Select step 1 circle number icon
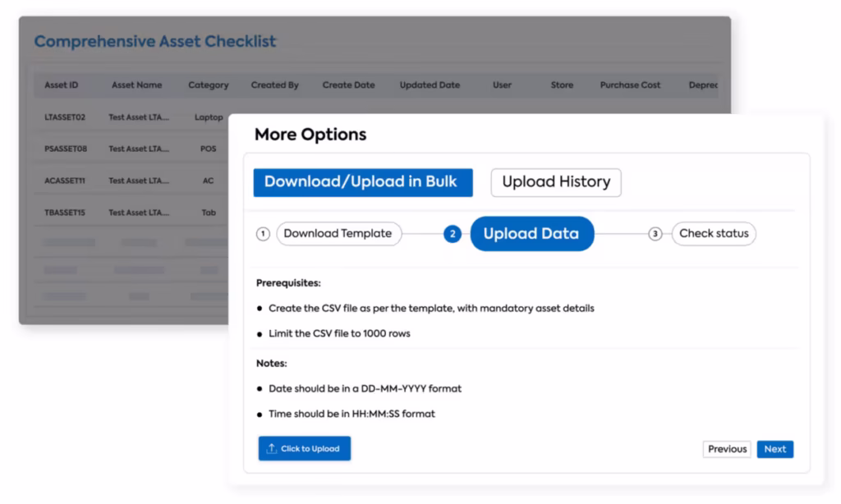This screenshot has height=504, width=841. [263, 234]
